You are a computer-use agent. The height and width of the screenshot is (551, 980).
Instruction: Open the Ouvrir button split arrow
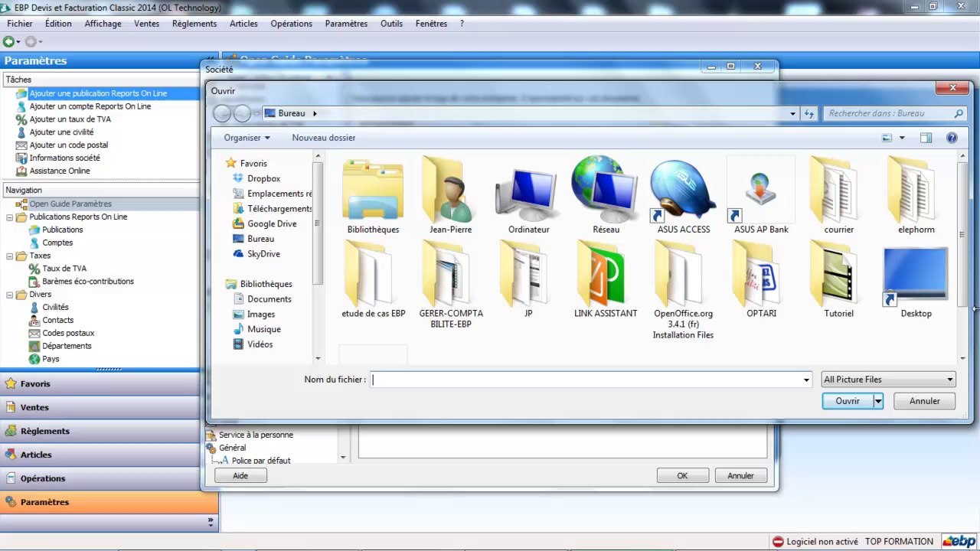coord(878,401)
